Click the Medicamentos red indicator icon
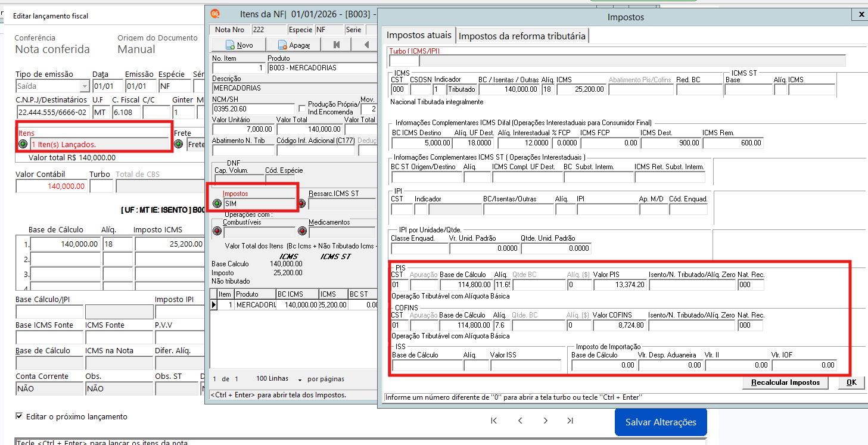Viewport: 868px width, 445px height. click(x=301, y=232)
